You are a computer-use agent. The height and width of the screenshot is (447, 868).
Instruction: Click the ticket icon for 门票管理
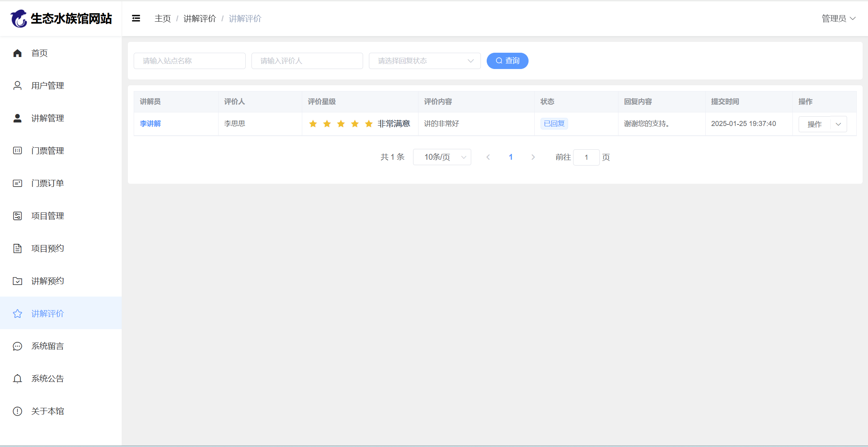[17, 151]
